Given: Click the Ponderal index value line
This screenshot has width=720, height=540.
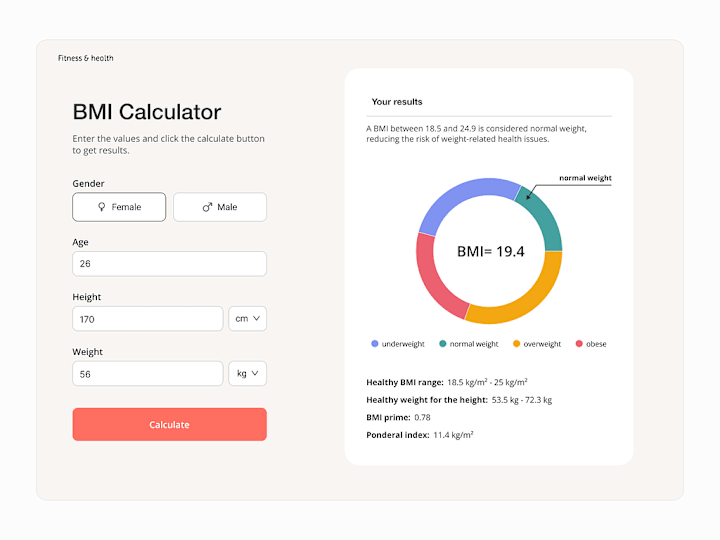Looking at the screenshot, I should [x=420, y=435].
